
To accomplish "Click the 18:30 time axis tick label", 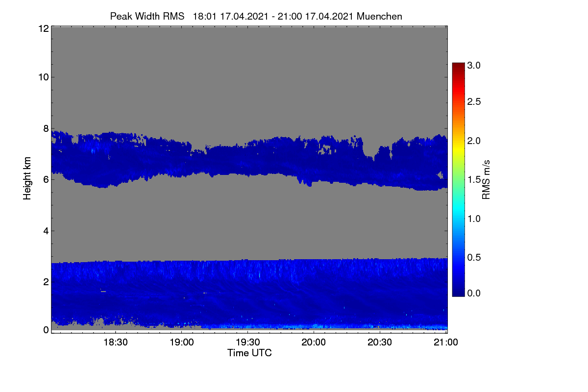I will tap(115, 343).
